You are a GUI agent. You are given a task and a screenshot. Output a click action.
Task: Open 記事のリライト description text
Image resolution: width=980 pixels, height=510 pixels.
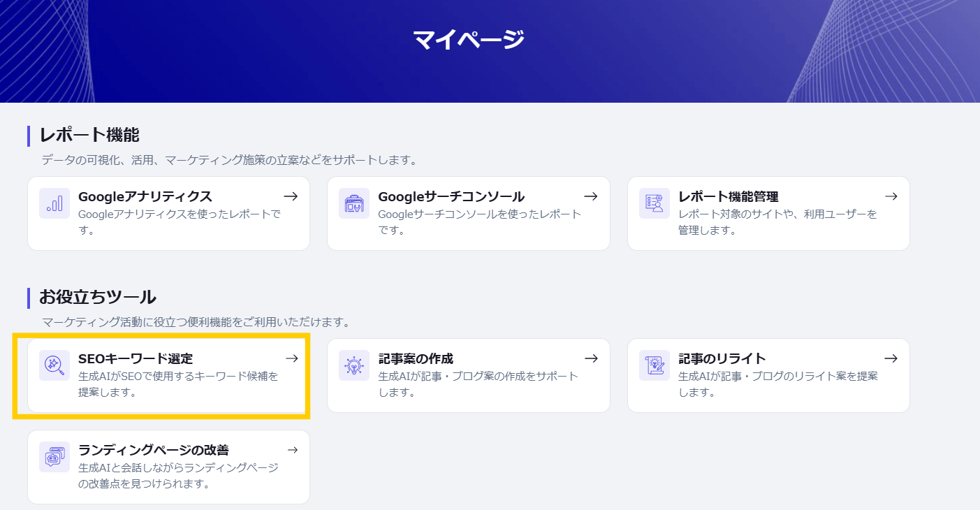(x=777, y=384)
